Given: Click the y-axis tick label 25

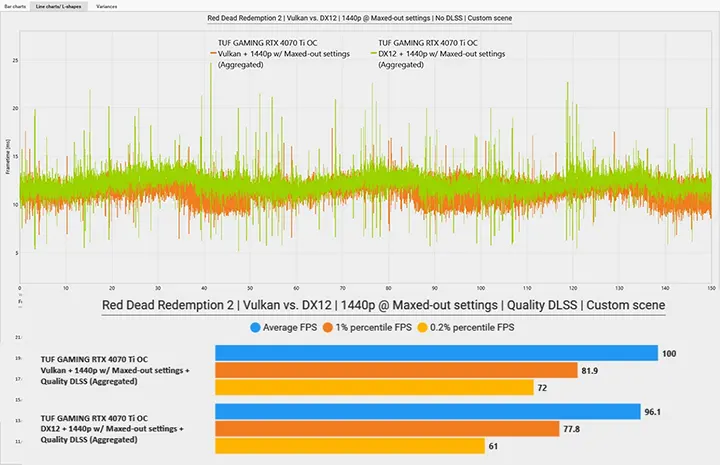Looking at the screenshot, I should point(16,60).
